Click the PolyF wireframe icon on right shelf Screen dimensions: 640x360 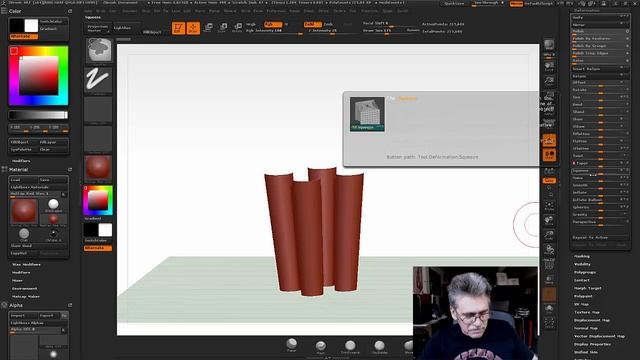pos(549,264)
